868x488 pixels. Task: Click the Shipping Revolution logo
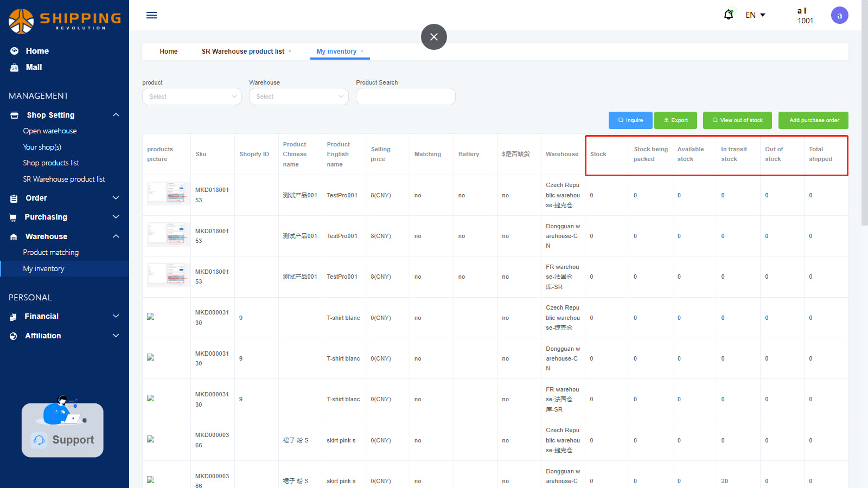[65, 21]
